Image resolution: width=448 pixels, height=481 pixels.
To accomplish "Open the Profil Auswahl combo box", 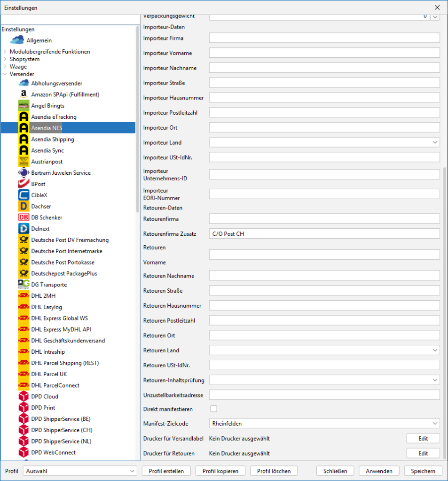I will (79, 471).
